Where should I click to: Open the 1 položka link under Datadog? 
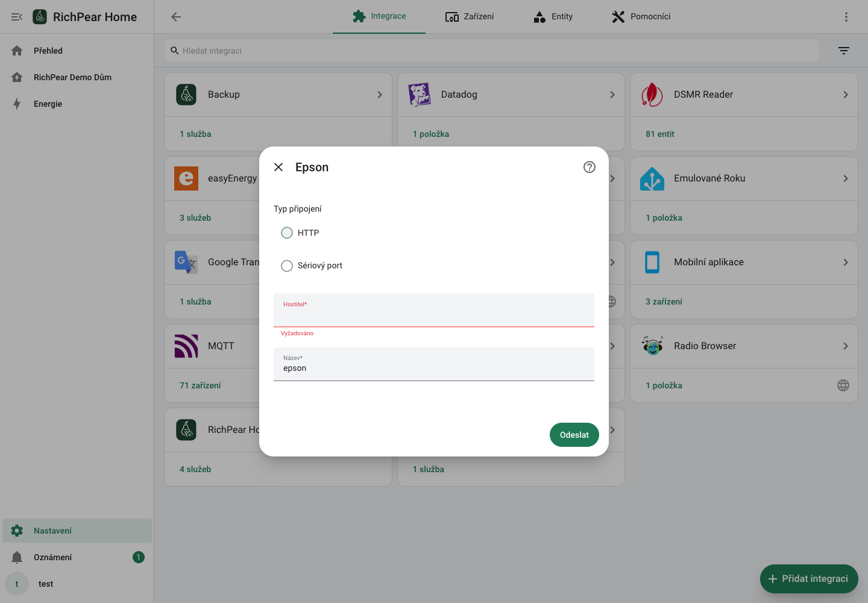pyautogui.click(x=431, y=134)
